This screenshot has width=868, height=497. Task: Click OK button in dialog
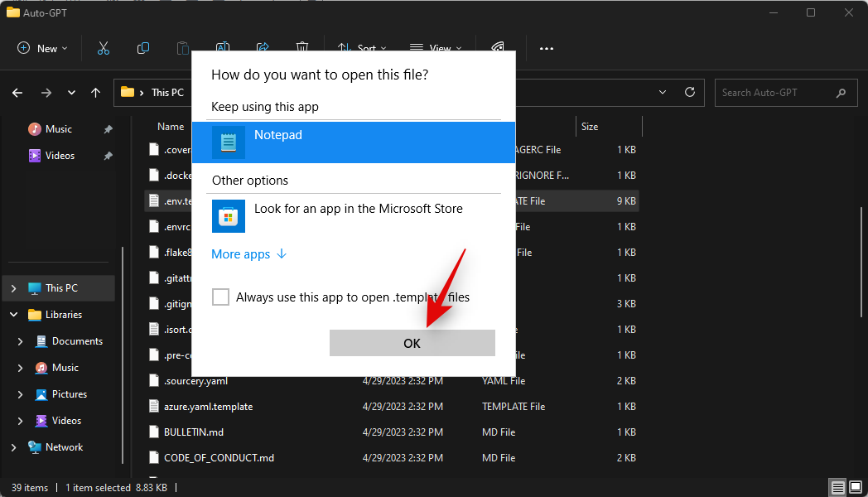pyautogui.click(x=412, y=343)
